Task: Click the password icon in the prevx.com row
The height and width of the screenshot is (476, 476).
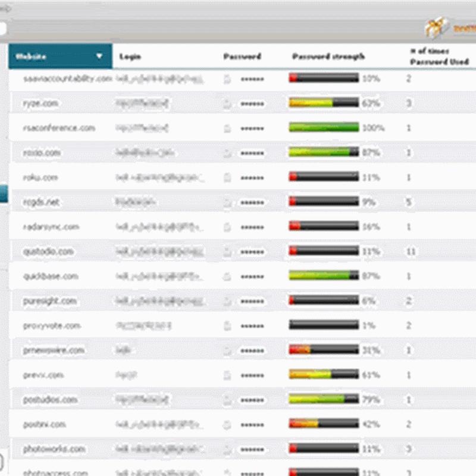Action: (x=227, y=375)
